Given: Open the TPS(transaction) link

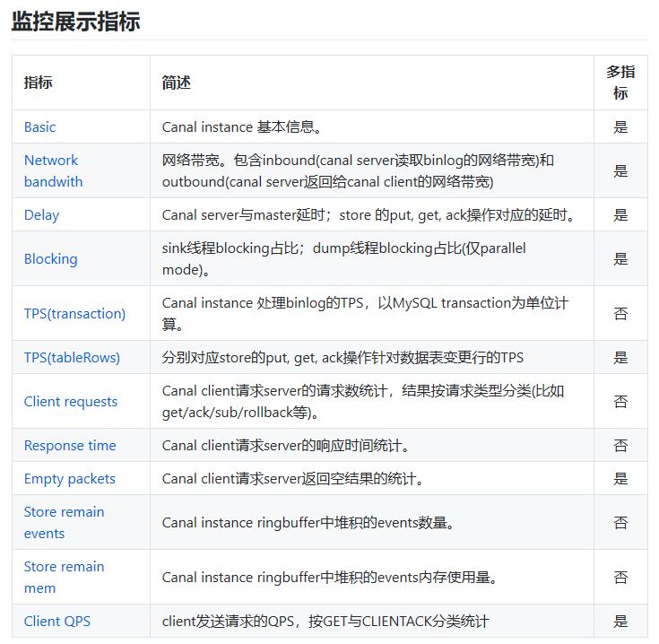Looking at the screenshot, I should 74,314.
